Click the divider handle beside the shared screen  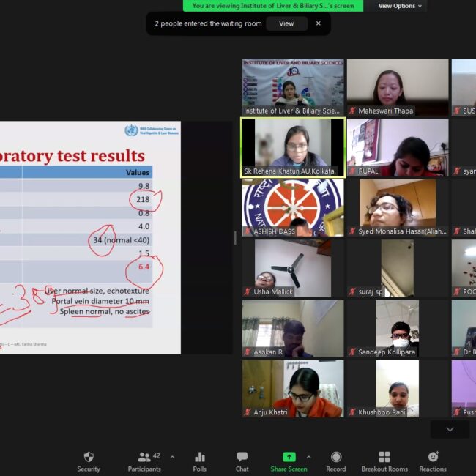click(x=236, y=238)
